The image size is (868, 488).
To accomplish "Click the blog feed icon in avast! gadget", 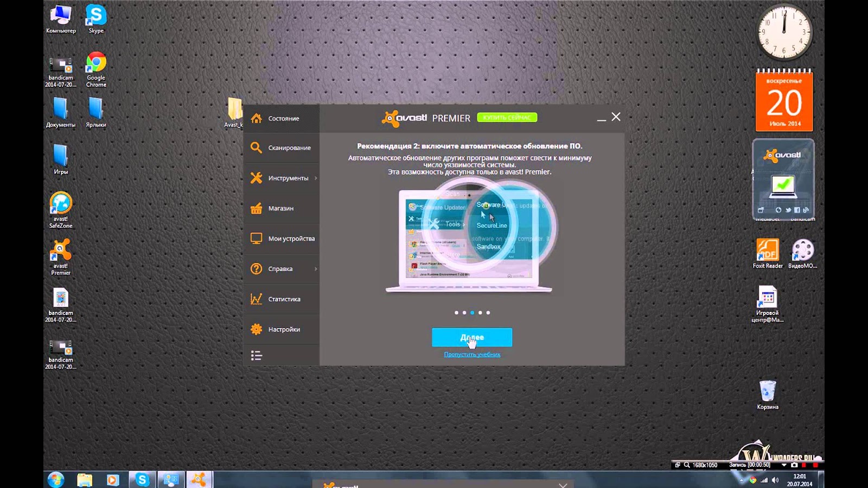I will click(806, 210).
